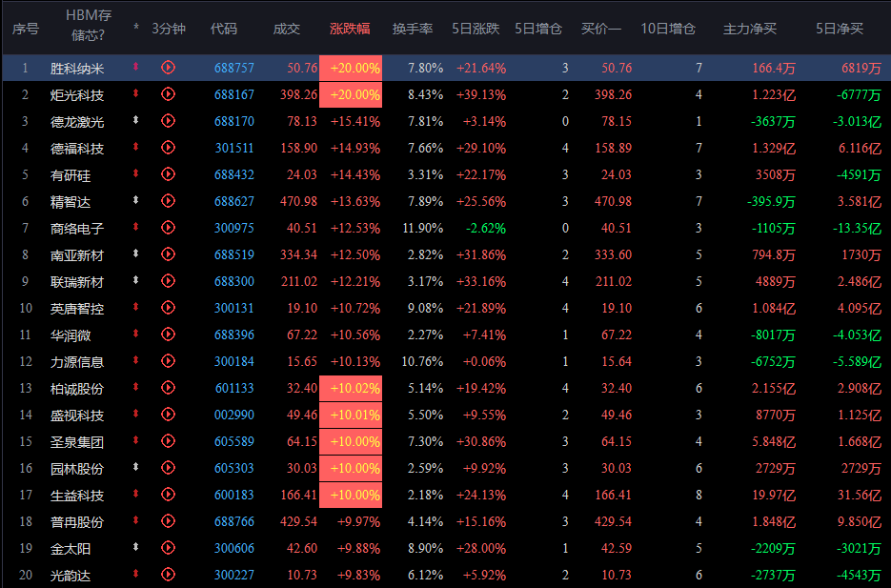The height and width of the screenshot is (588, 891).
Task: Click the 5.848亿 main net buy value
Action: pos(774,442)
